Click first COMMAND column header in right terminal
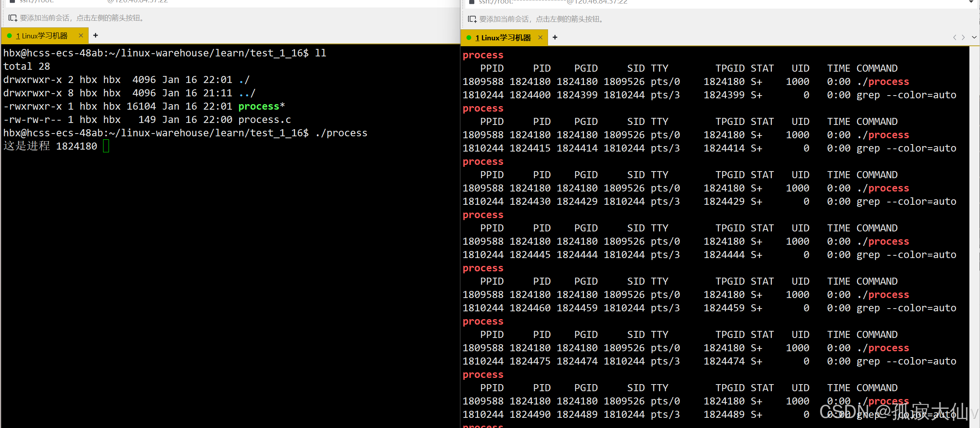 (877, 68)
